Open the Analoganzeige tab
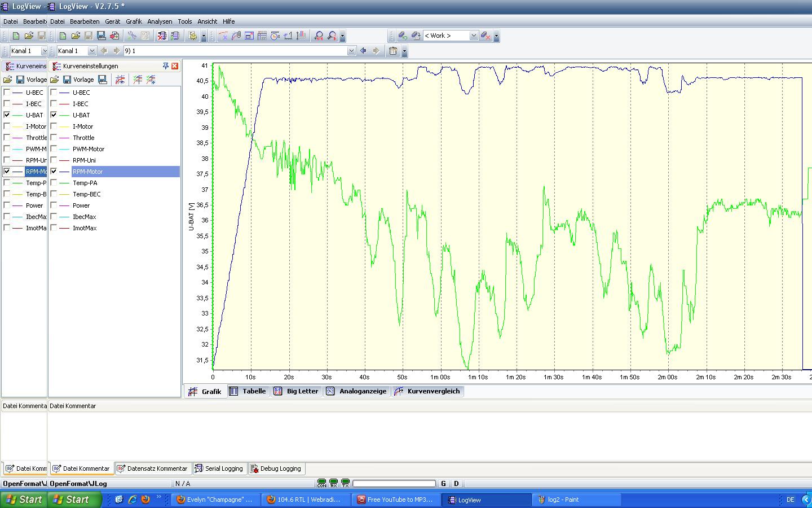This screenshot has height=508, width=812. (356, 391)
